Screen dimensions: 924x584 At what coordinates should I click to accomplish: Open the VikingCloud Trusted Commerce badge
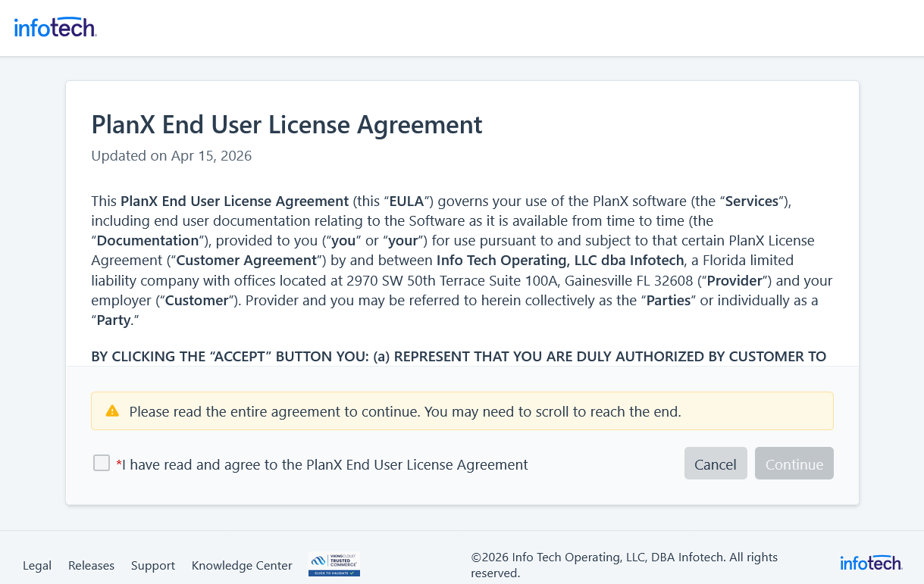(334, 565)
